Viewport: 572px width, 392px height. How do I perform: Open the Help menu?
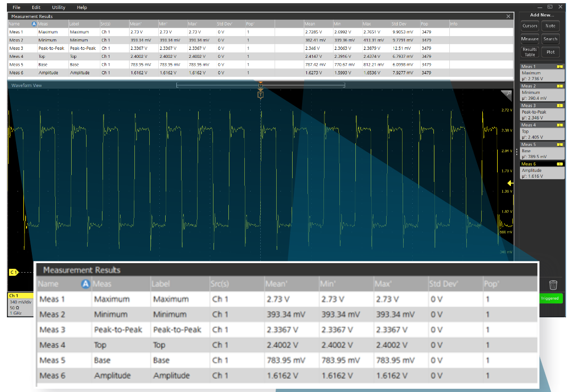pyautogui.click(x=82, y=7)
